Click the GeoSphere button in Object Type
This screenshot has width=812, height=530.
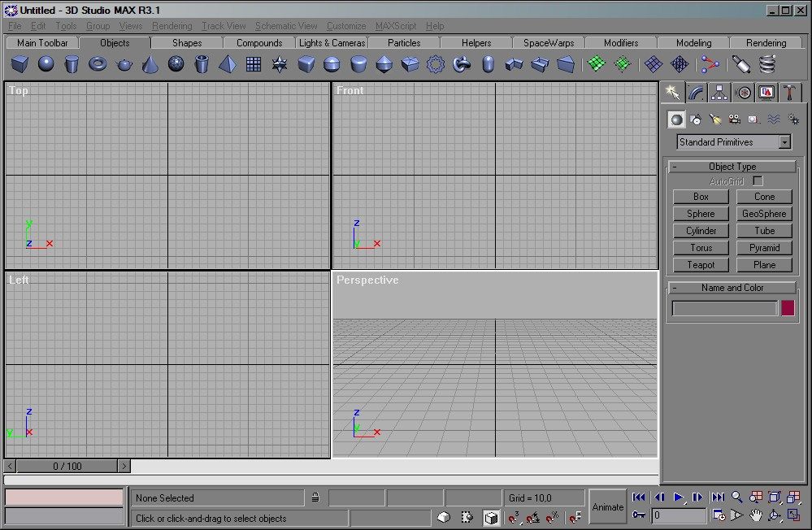tap(764, 214)
